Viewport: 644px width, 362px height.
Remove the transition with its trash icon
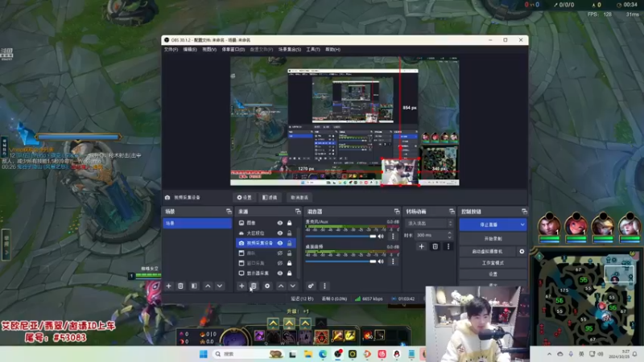[435, 246]
